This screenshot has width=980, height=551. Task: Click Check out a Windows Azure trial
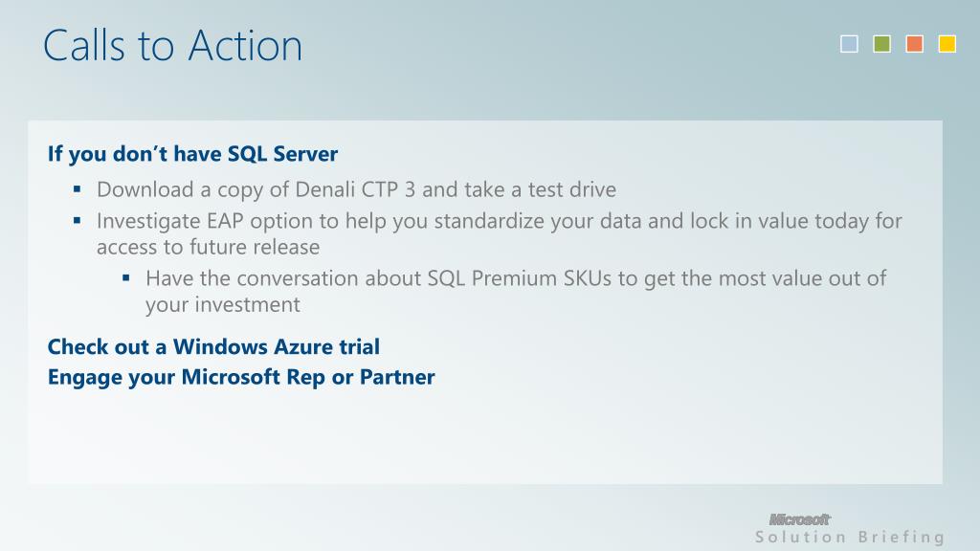tap(213, 346)
